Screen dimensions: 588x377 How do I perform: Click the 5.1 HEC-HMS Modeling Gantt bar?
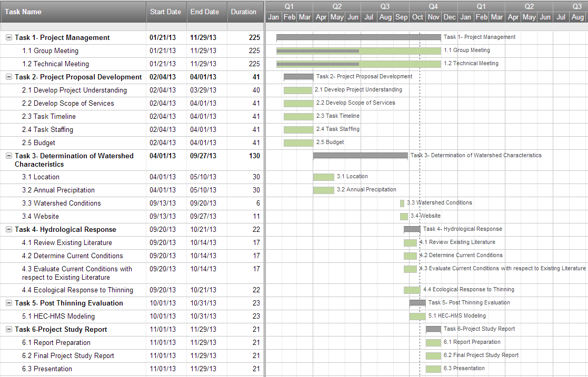[x=417, y=317]
